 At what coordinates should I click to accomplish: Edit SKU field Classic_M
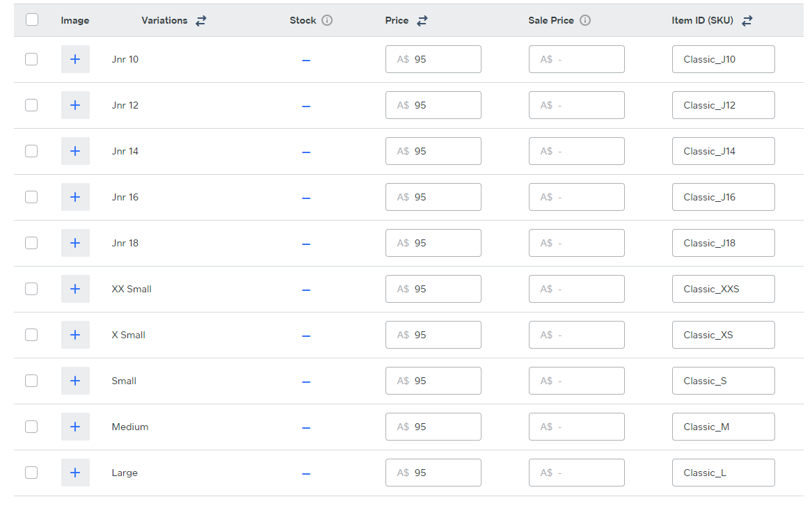click(x=724, y=427)
